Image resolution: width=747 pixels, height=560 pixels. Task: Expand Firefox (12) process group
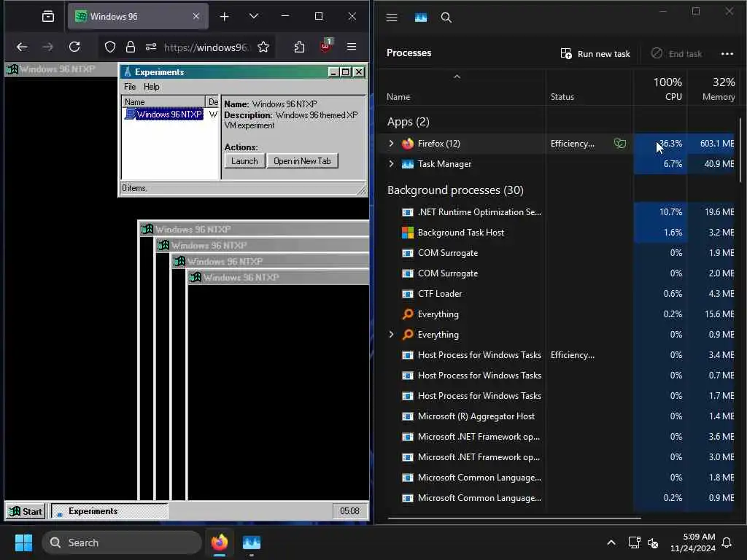pos(392,144)
